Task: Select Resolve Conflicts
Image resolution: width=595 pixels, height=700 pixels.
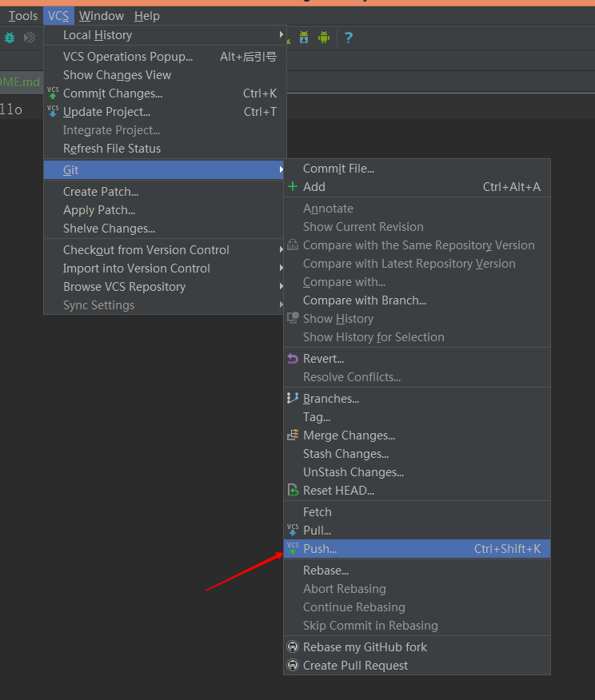Action: 417,377
